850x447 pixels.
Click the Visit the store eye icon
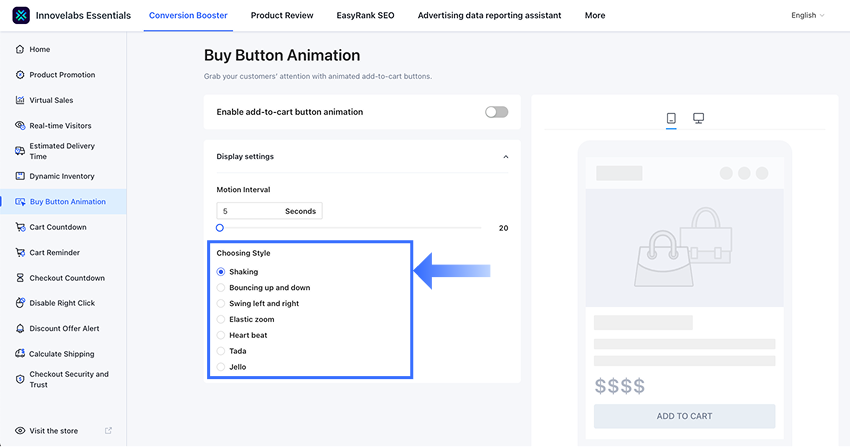[20, 431]
